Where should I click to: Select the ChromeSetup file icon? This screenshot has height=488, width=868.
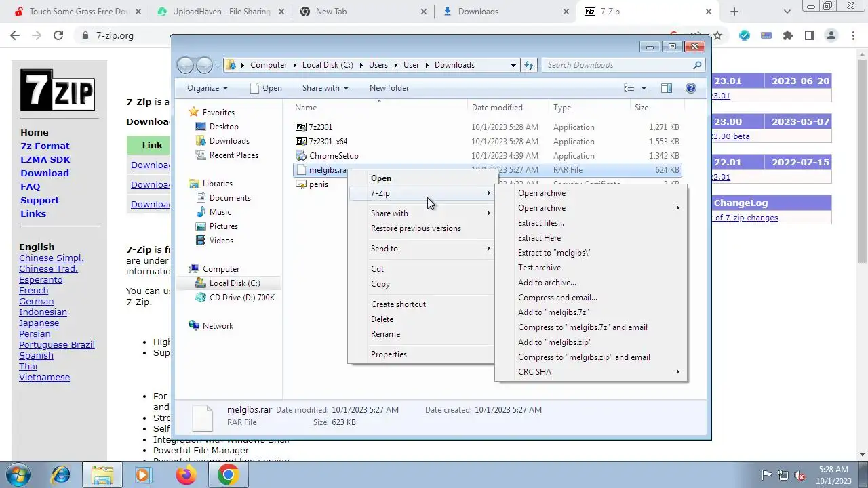pyautogui.click(x=301, y=155)
